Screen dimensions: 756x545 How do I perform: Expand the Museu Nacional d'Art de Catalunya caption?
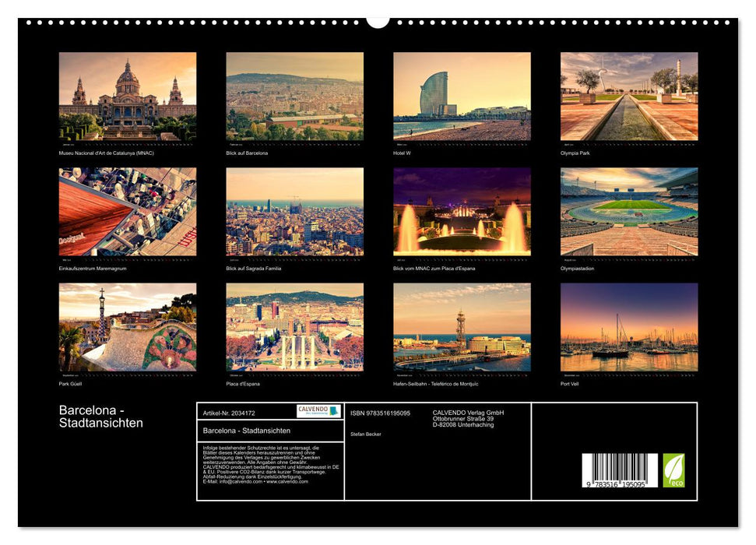click(106, 154)
